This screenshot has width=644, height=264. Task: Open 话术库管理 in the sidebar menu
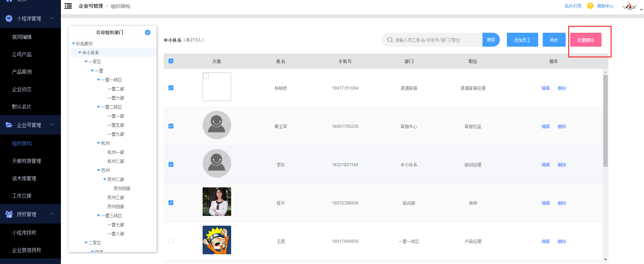tap(24, 178)
